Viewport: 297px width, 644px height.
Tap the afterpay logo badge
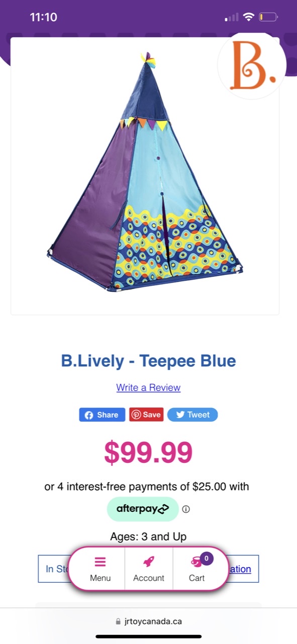pos(143,509)
